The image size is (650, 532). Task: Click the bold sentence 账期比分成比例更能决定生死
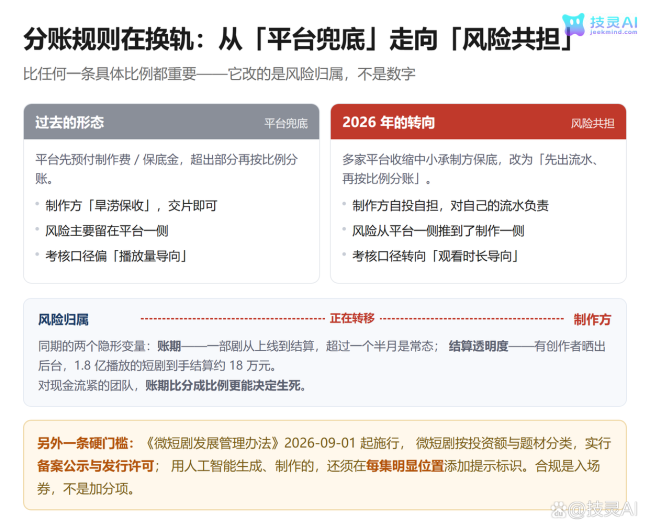click(226, 386)
